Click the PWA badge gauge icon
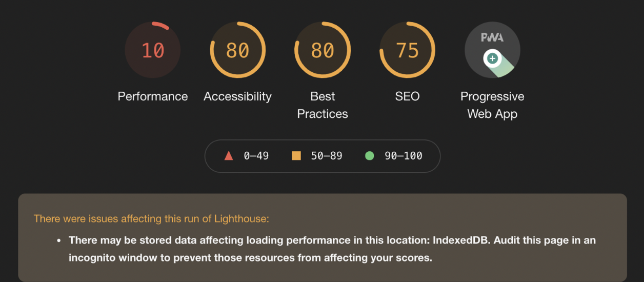Screen dimensions: 644x282 492,50
